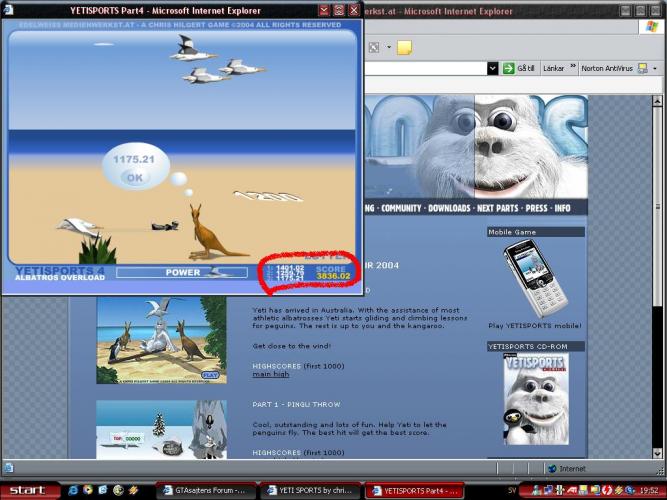667x500 pixels.
Task: Click the fourth quick launch icon
Action: (118, 490)
